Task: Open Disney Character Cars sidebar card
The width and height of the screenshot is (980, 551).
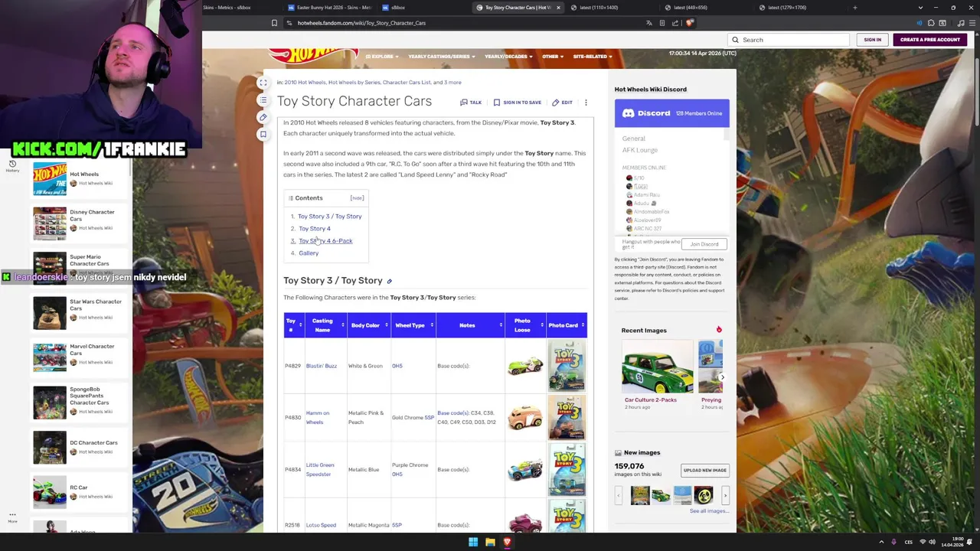Action: tap(80, 223)
